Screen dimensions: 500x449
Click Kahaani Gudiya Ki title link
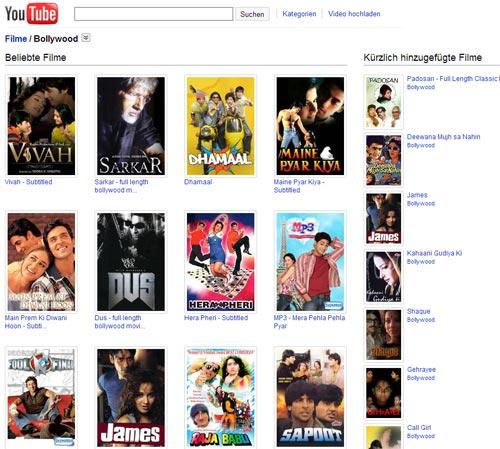pos(434,253)
